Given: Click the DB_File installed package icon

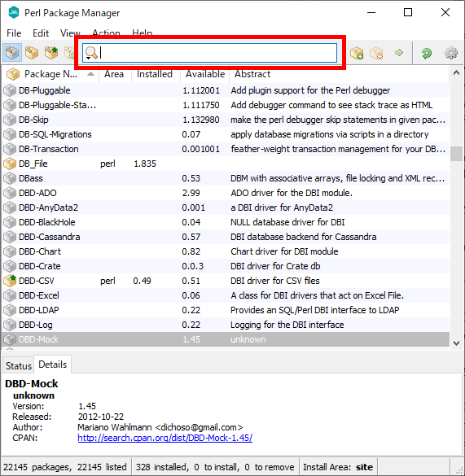Looking at the screenshot, I should point(10,164).
